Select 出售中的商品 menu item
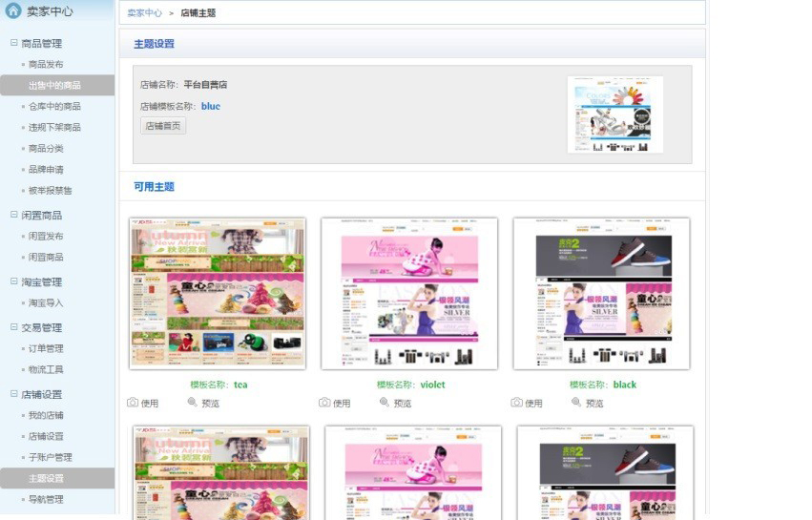The width and height of the screenshot is (812, 520). coord(57,85)
